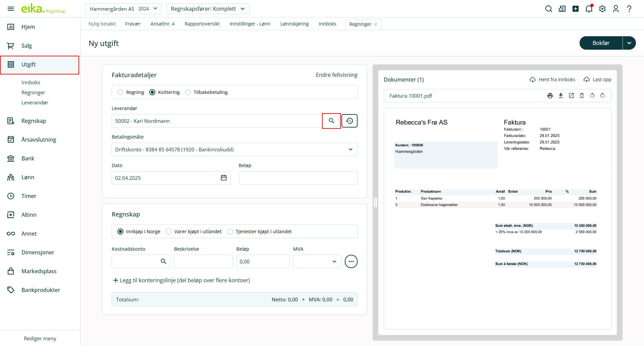The image size is (644, 346).
Task: Open the notifications bell
Action: (x=589, y=9)
